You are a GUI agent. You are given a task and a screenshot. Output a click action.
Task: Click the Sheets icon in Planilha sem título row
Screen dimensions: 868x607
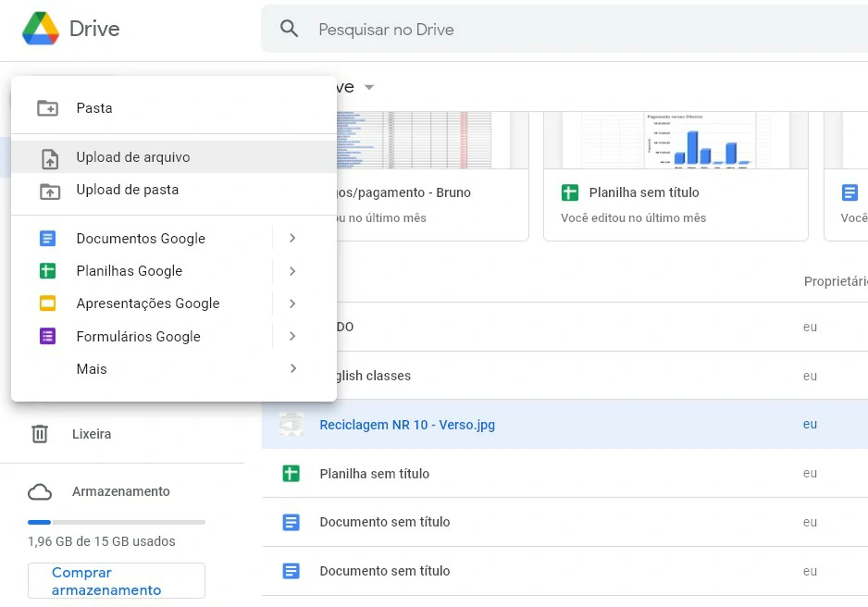(x=291, y=474)
